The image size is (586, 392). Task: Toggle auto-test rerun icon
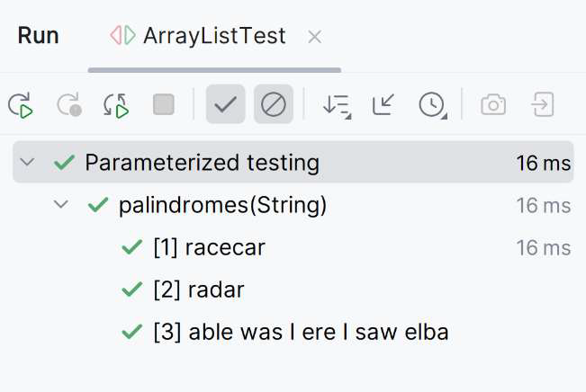[116, 105]
